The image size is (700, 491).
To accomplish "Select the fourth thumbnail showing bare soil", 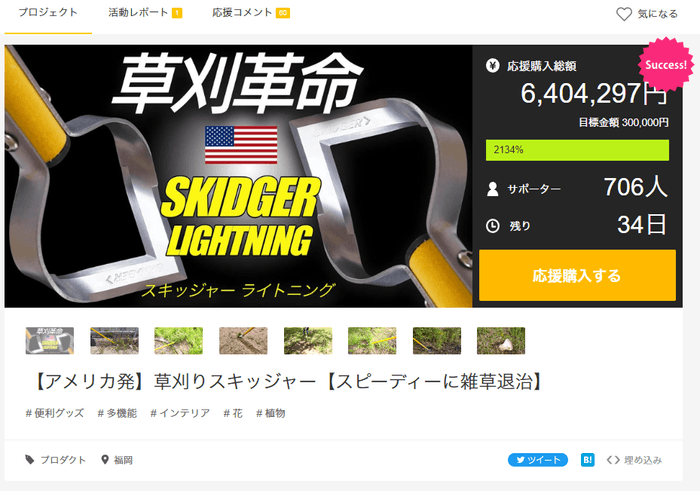I will [x=243, y=341].
